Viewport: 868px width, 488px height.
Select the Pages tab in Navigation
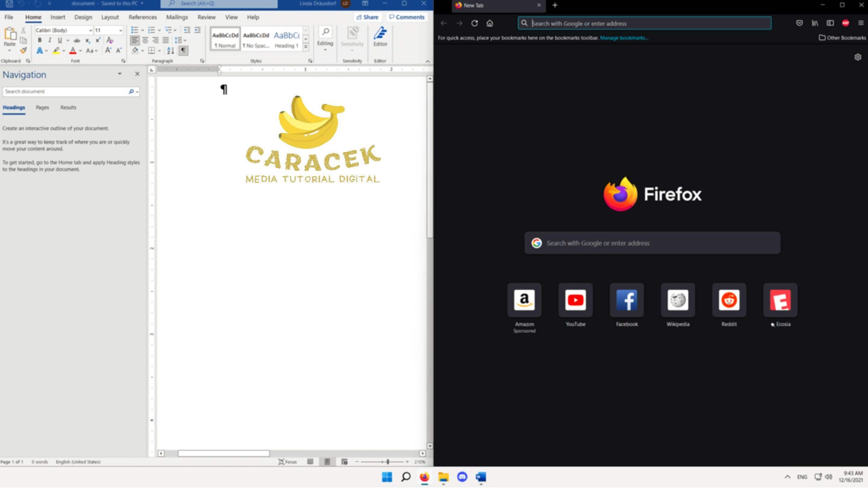pos(42,107)
